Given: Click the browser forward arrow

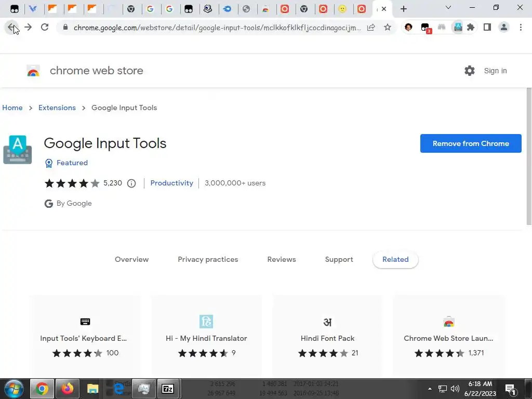Looking at the screenshot, I should (28, 27).
